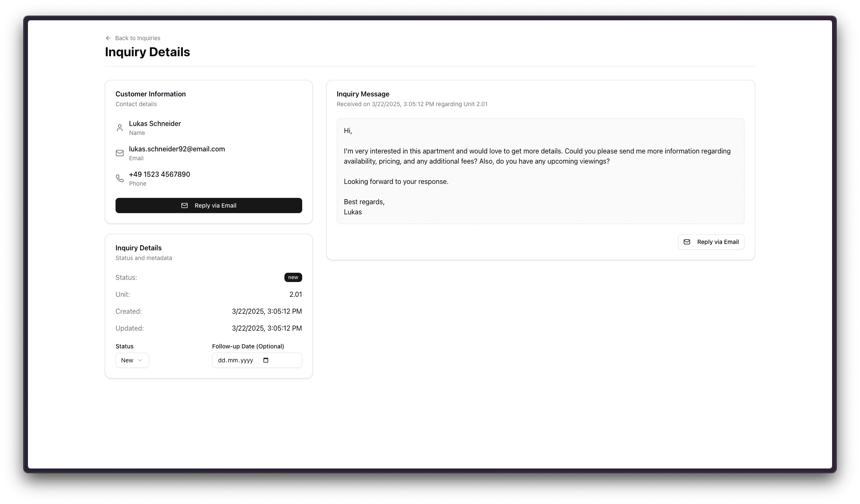Click the phone icon beside the phone number

120,178
